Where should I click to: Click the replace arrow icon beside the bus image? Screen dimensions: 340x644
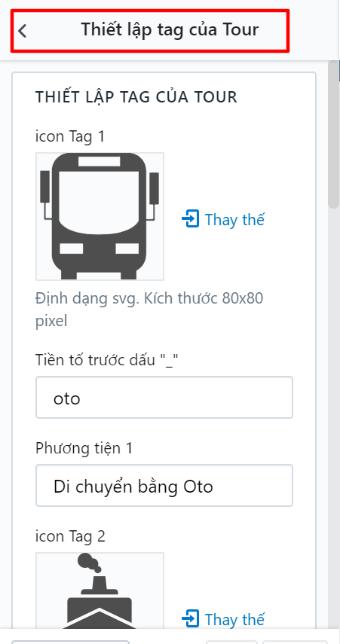click(190, 219)
